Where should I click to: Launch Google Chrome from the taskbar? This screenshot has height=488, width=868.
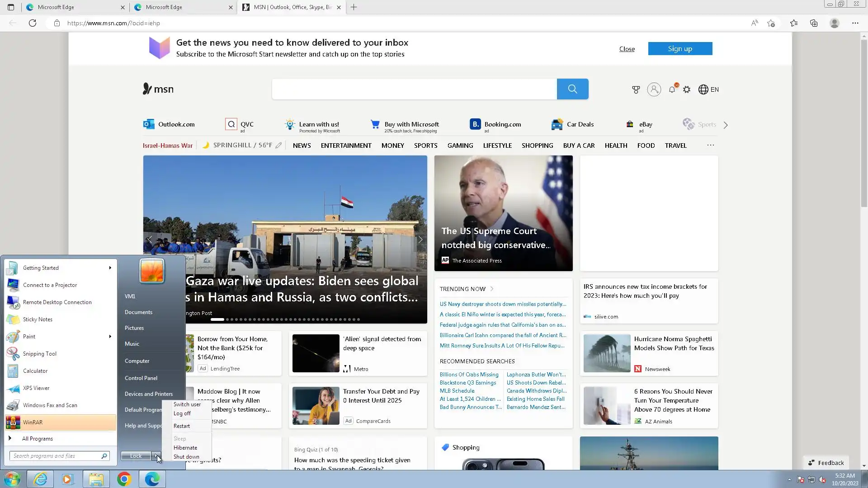pyautogui.click(x=124, y=479)
